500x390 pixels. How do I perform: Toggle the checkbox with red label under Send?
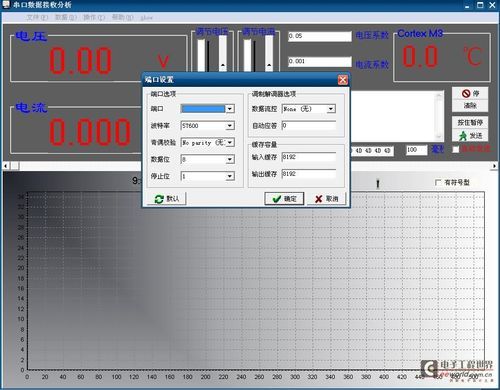click(456, 149)
